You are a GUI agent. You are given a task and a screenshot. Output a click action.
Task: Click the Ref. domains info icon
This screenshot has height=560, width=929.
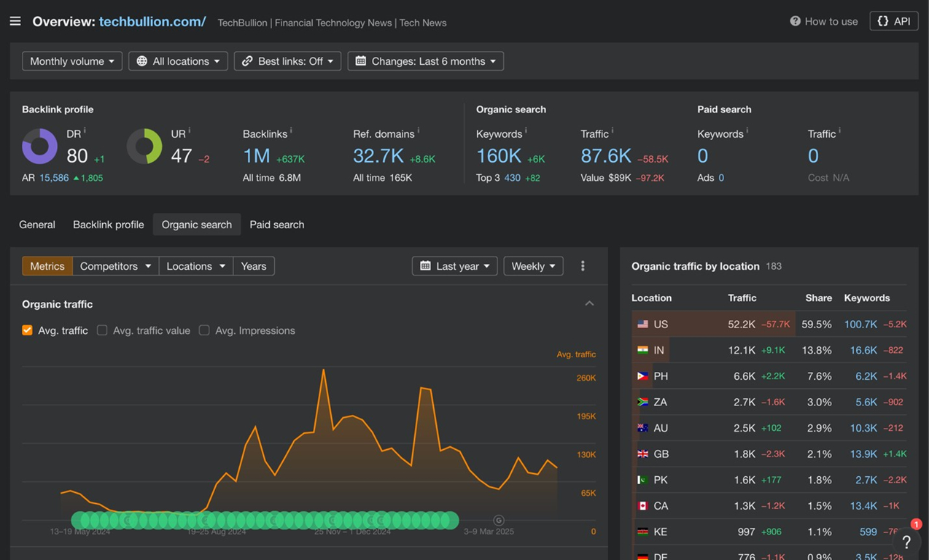pyautogui.click(x=419, y=131)
